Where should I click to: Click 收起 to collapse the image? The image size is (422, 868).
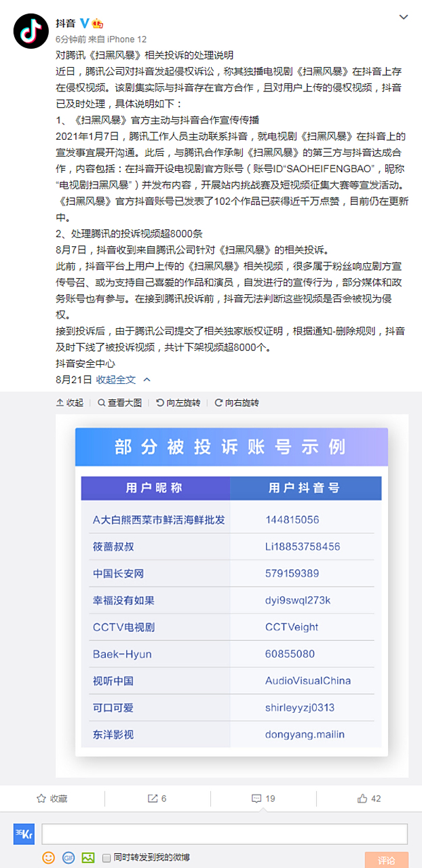[x=69, y=403]
